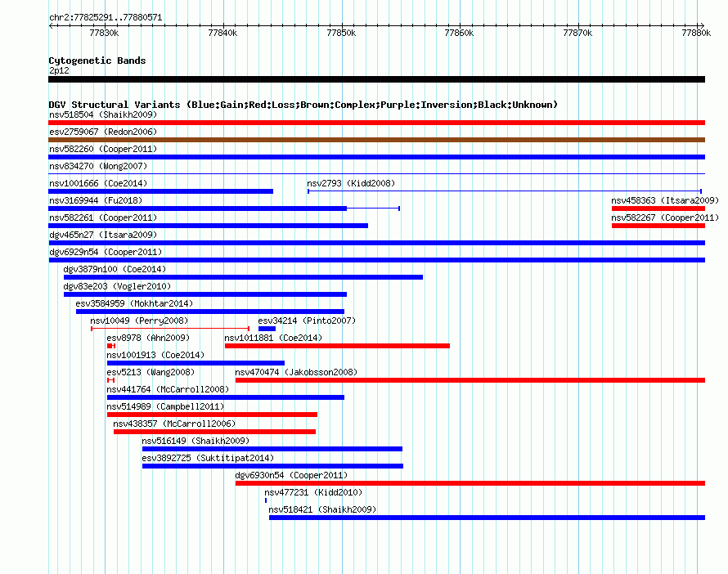The width and height of the screenshot is (728, 574).
Task: Select the Cytogenetic Bands track title
Action: click(97, 61)
